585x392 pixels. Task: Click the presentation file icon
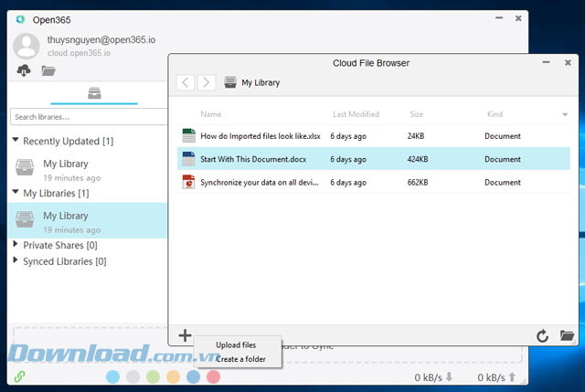point(189,182)
